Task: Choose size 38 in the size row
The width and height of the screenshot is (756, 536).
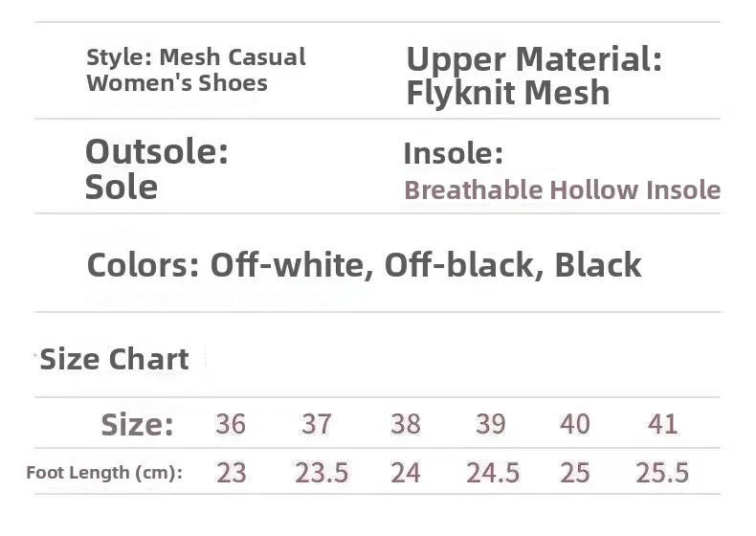Action: point(405,424)
